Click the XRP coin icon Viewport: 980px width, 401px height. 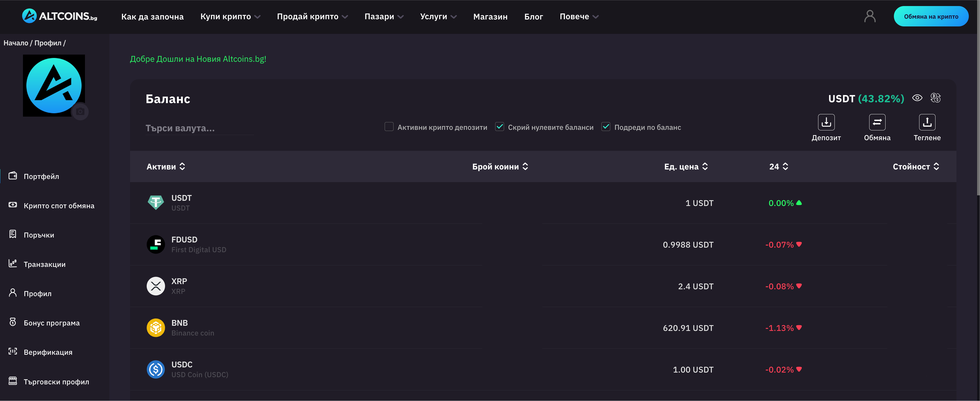(156, 286)
